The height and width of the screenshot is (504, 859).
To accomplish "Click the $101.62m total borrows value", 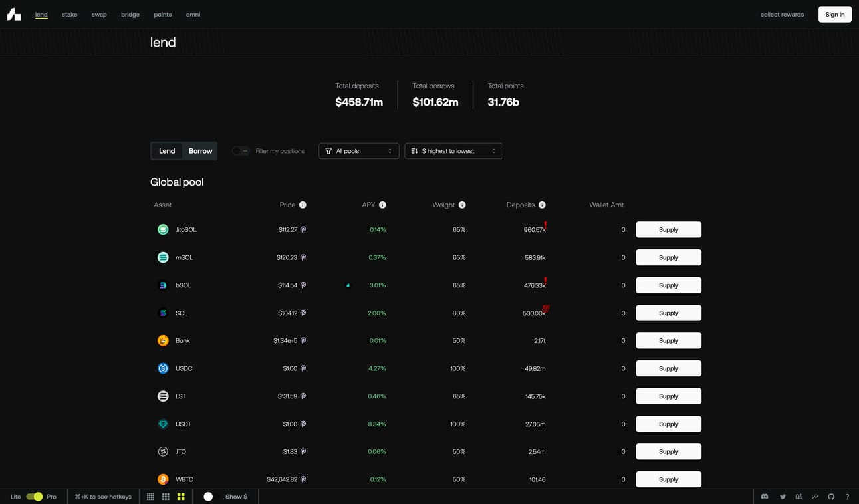I will pyautogui.click(x=435, y=102).
